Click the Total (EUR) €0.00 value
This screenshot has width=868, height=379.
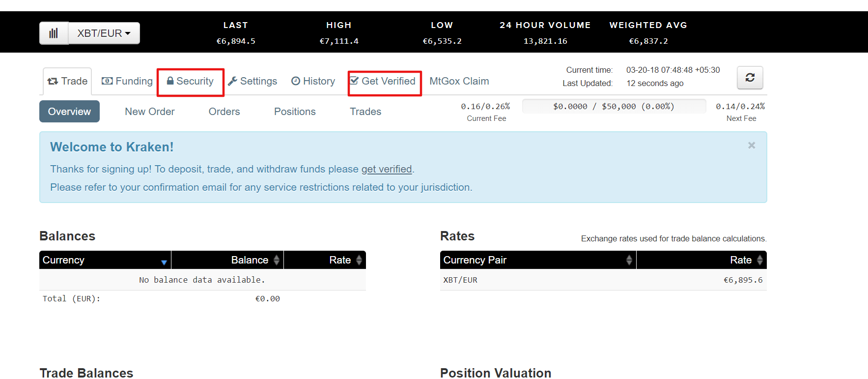pos(267,299)
